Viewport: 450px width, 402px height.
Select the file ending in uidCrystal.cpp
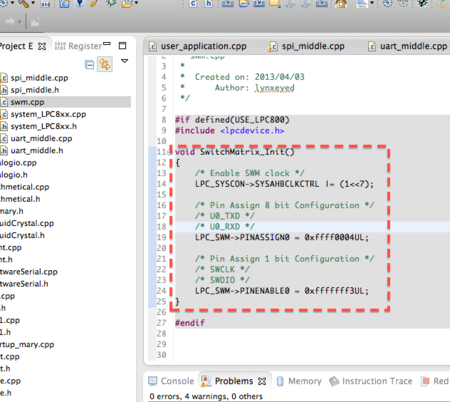(x=27, y=223)
